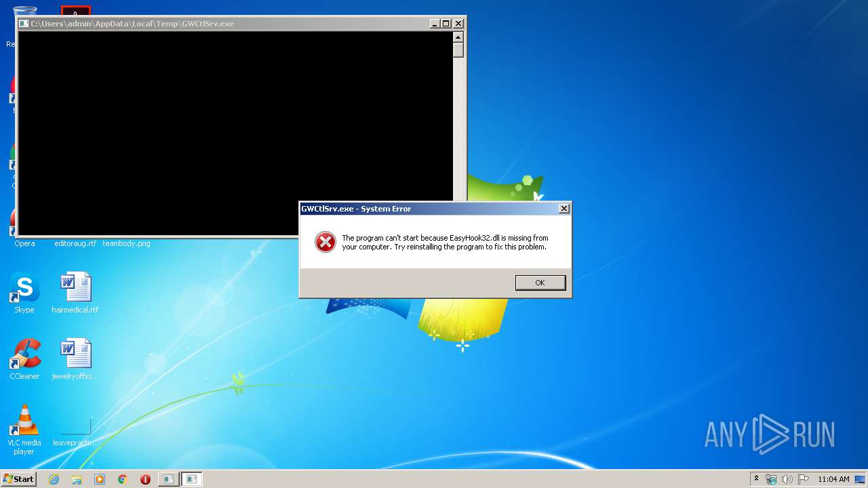Select the Skype desktop shortcut

(x=24, y=293)
